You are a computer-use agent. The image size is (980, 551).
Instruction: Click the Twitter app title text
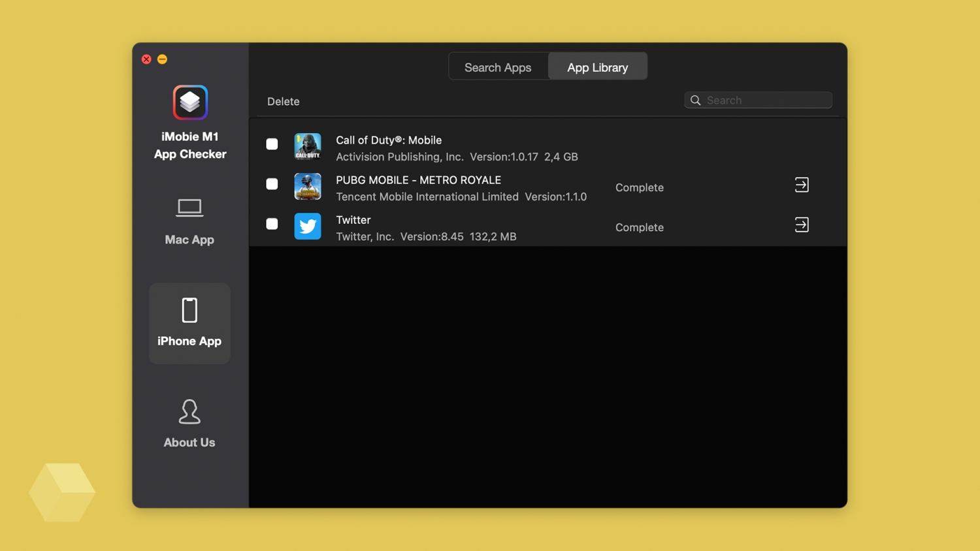click(353, 219)
